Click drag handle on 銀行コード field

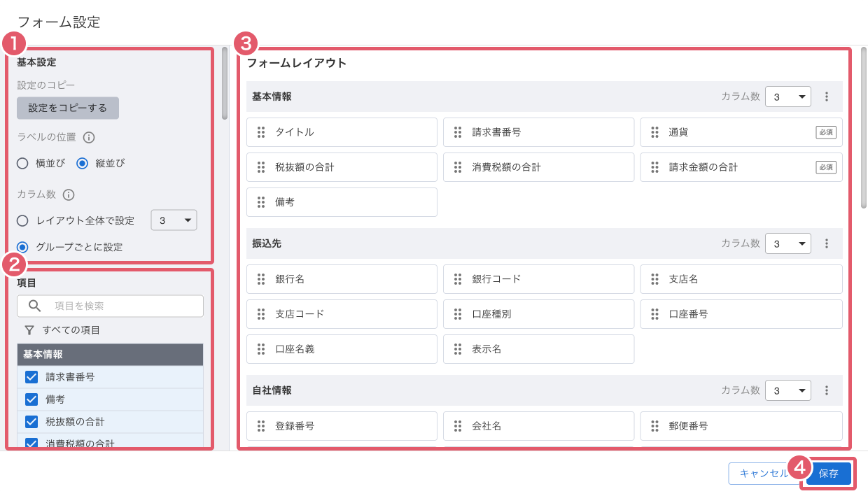pos(457,279)
